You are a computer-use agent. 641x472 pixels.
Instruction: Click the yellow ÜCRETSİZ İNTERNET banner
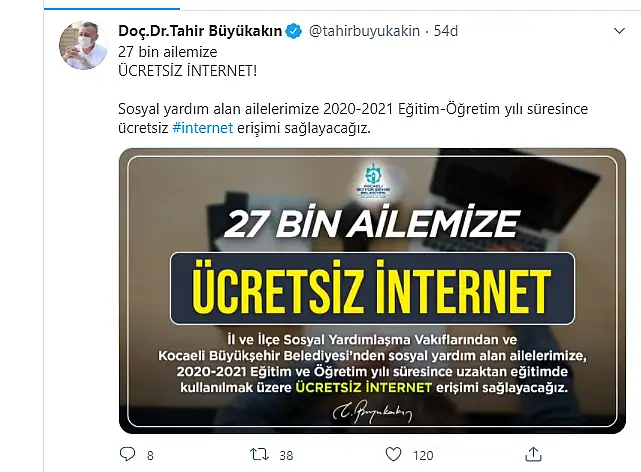372,289
